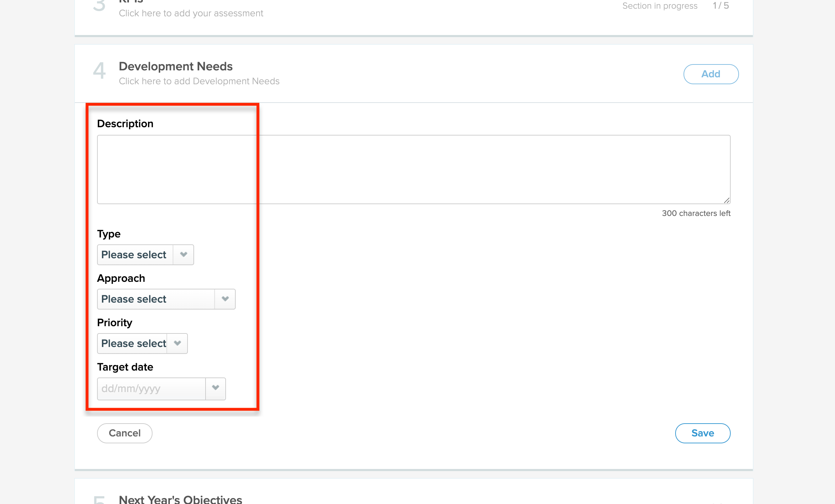
Task: Click the Add button for Development Needs
Action: click(711, 74)
